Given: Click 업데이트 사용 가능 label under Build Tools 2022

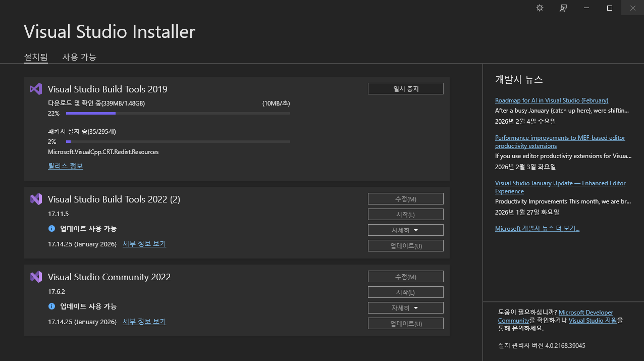Looking at the screenshot, I should pos(88,229).
